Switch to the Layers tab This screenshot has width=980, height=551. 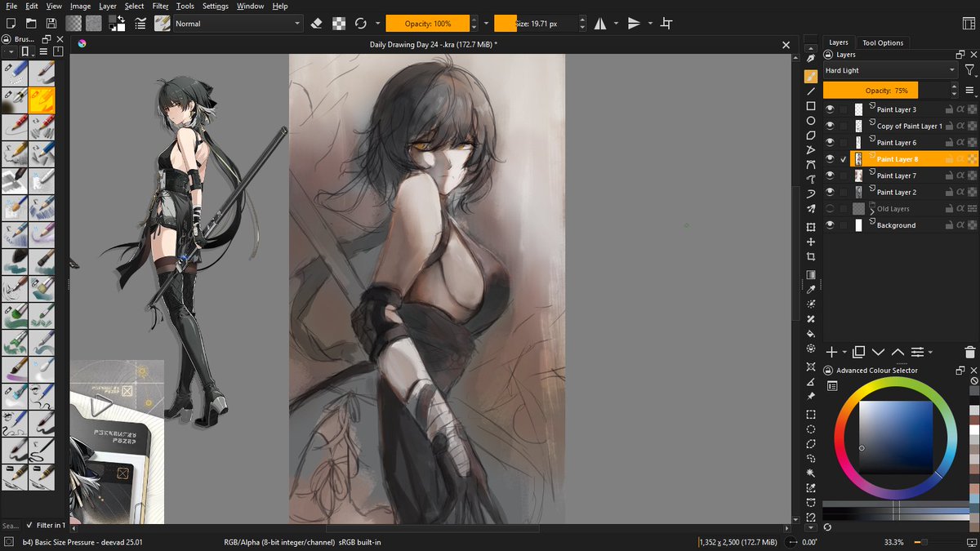pos(839,42)
